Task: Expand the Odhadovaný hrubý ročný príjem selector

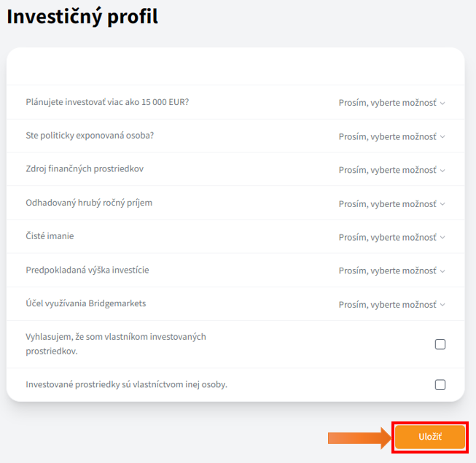Action: pos(391,203)
